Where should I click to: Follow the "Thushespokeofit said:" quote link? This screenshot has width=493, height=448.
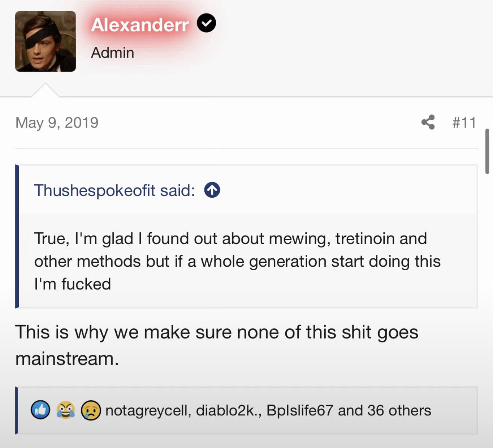tap(114, 190)
